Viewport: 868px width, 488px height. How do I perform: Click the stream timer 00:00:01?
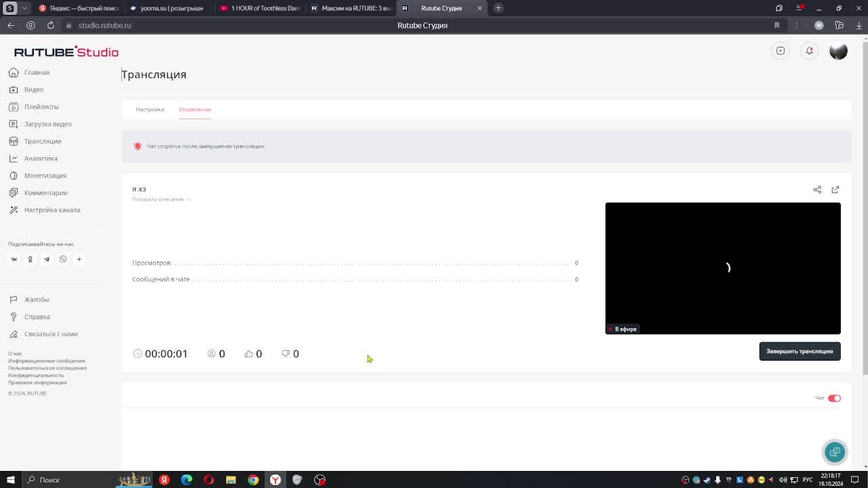(166, 354)
